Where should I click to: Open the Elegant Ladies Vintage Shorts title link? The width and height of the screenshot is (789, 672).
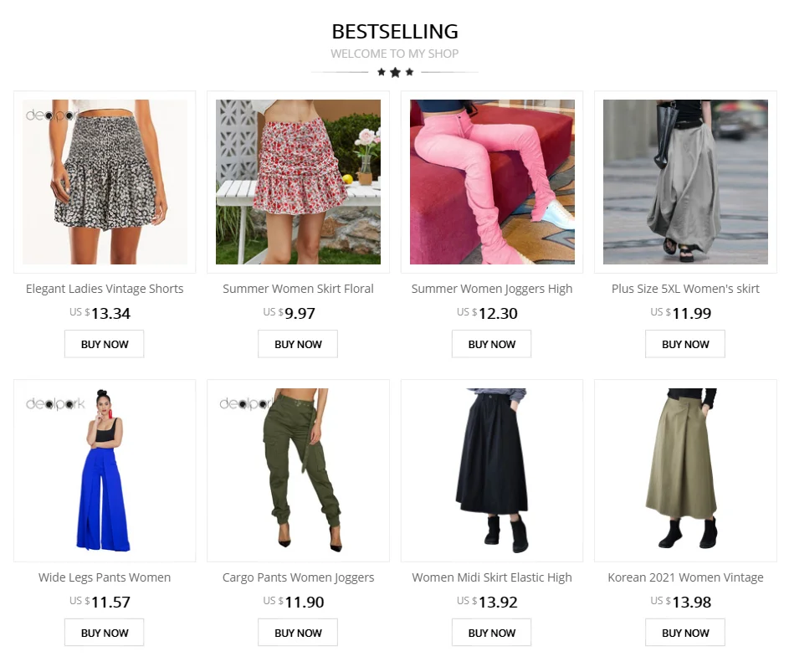(105, 289)
